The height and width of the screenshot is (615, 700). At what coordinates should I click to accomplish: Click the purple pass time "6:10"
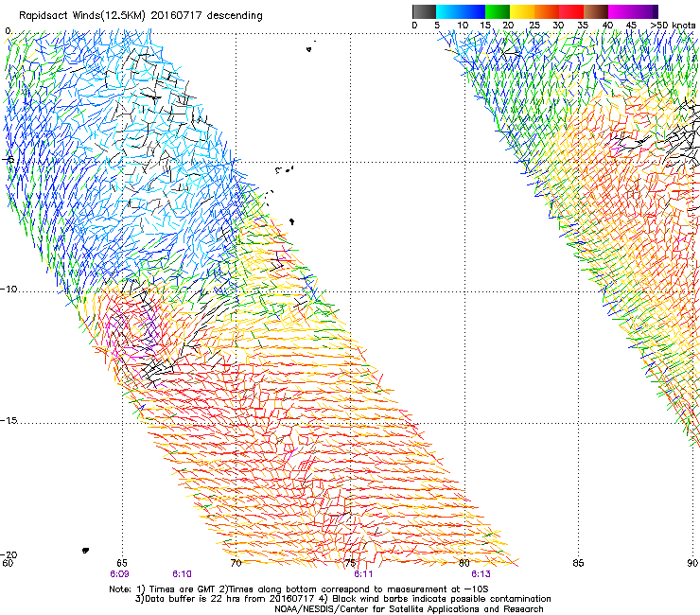click(183, 574)
